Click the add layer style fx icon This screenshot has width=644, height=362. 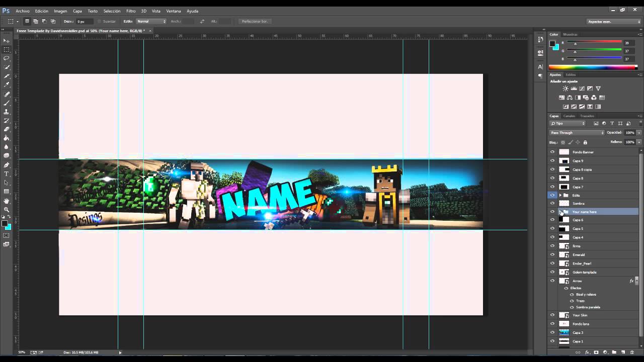click(587, 352)
